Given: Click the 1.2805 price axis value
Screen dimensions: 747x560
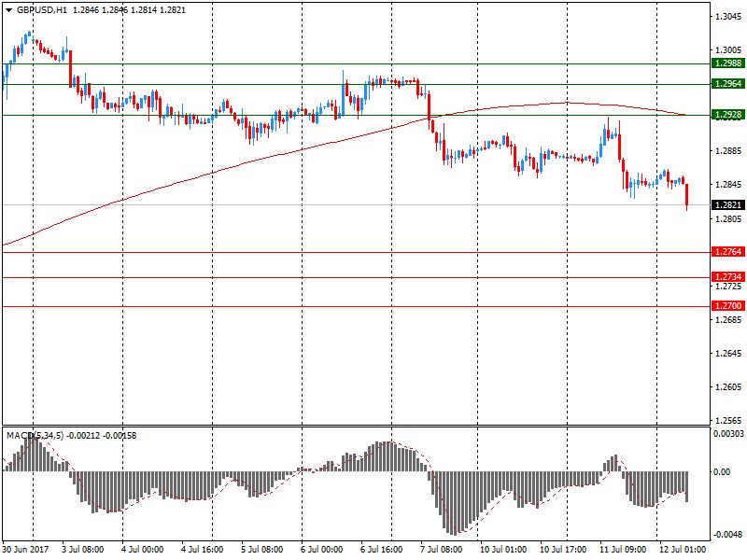Looking at the screenshot, I should tap(728, 219).
